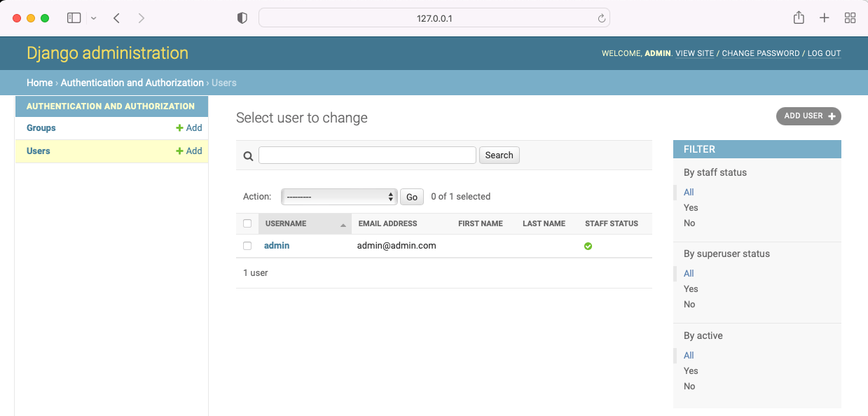Sort by the EMAIL ADDRESS column header

pos(387,224)
